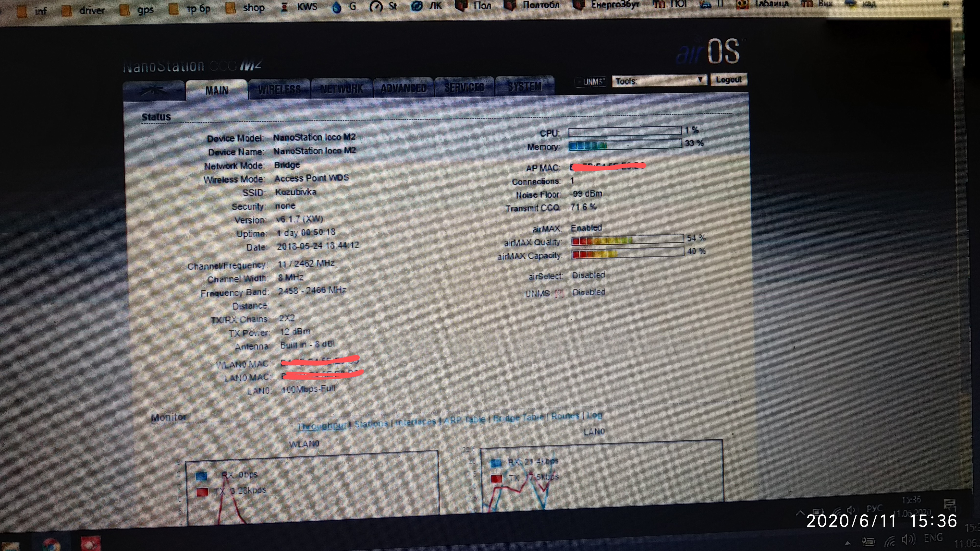Click the Channel/Frequency value 11 / 2462 MHz
The height and width of the screenshot is (551, 980).
306,264
